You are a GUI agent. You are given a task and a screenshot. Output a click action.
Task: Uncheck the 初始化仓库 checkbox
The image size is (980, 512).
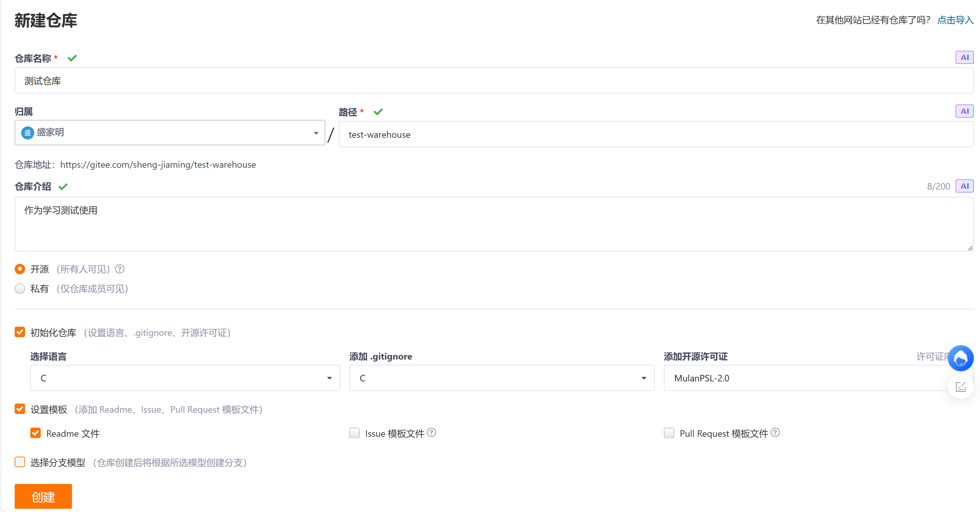(x=20, y=332)
